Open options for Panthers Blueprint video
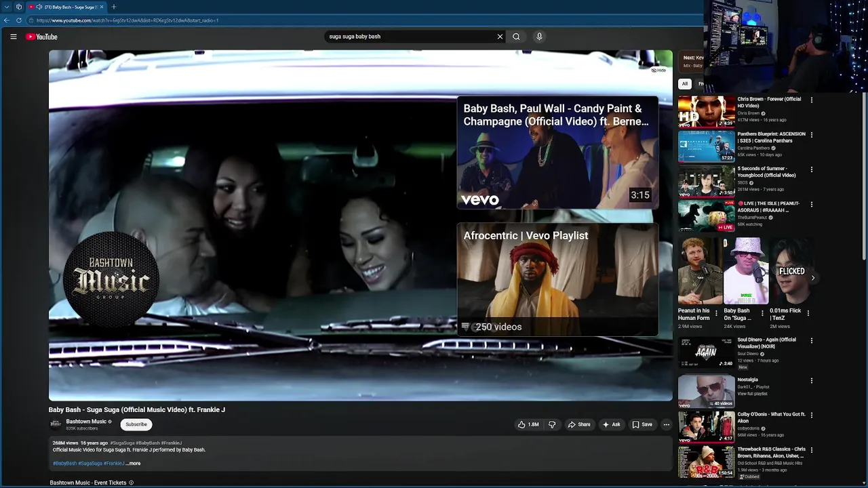This screenshot has height=488, width=868. click(812, 135)
